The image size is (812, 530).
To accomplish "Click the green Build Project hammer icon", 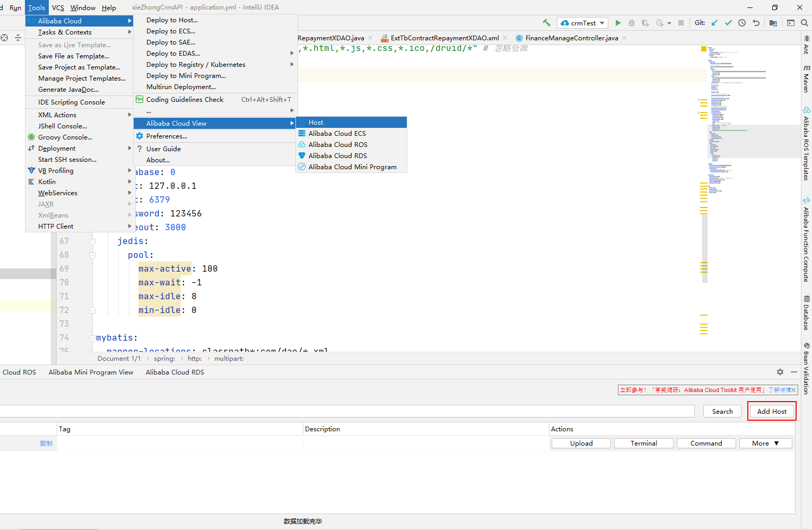I will click(546, 23).
